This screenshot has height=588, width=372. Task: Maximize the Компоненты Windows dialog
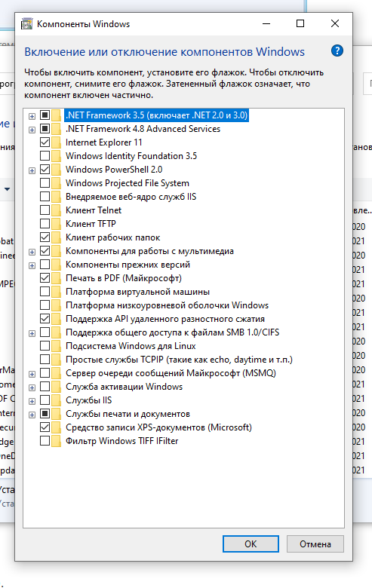300,23
